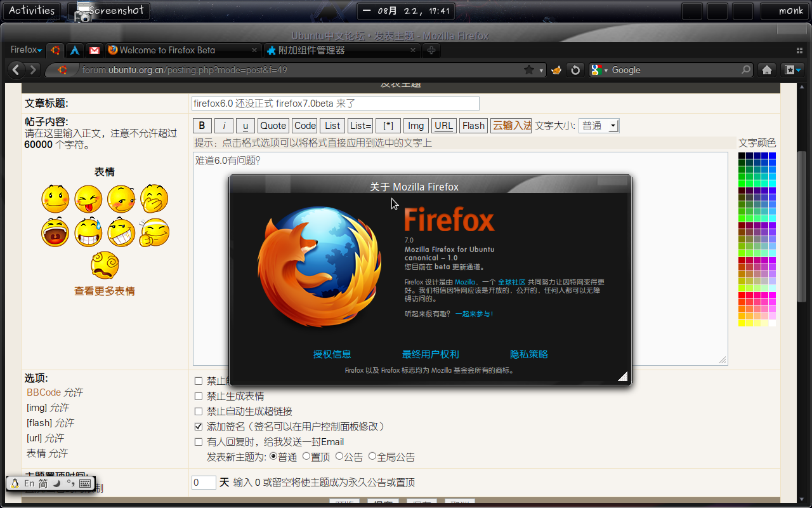Pick the yellow color swatch
812x508 pixels.
pyautogui.click(x=742, y=323)
